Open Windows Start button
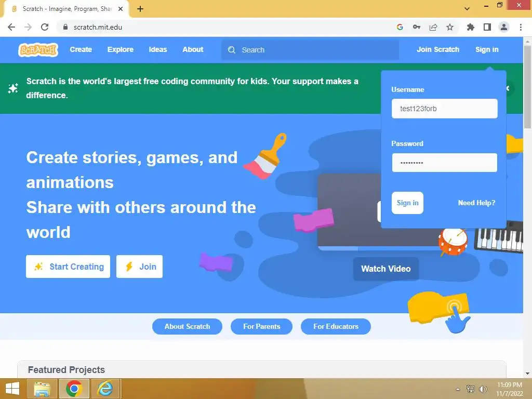532x399 pixels. coord(12,389)
